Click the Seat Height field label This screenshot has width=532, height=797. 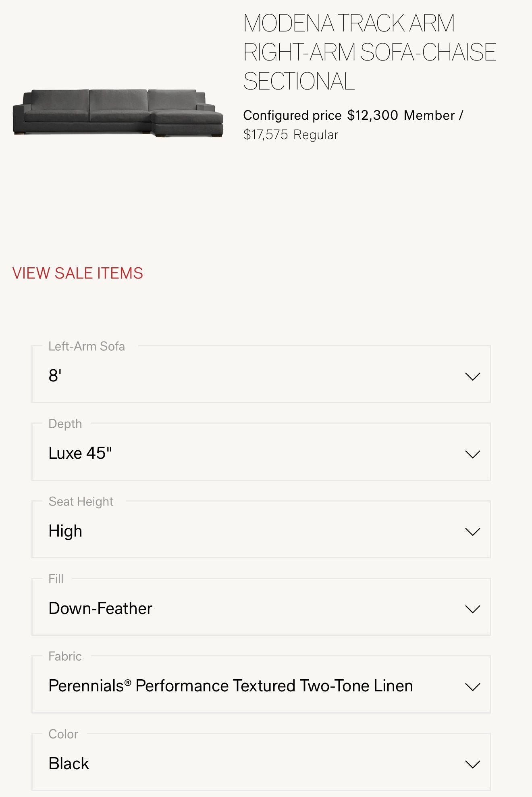[x=81, y=502]
